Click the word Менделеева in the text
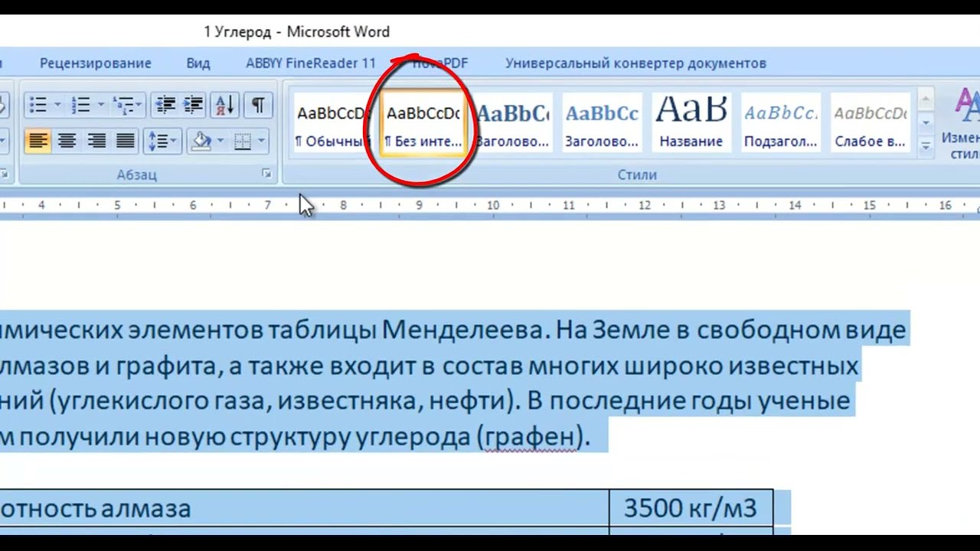This screenshot has width=980, height=551. pyautogui.click(x=462, y=330)
